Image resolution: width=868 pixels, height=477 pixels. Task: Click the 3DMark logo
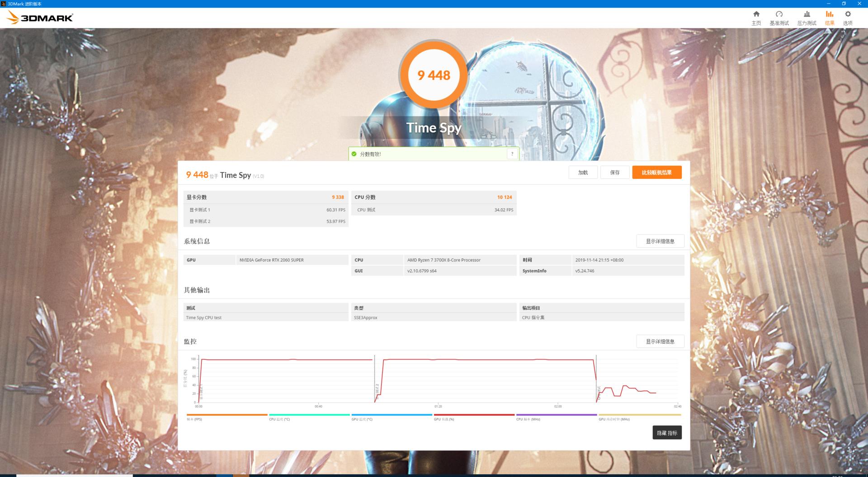(39, 18)
